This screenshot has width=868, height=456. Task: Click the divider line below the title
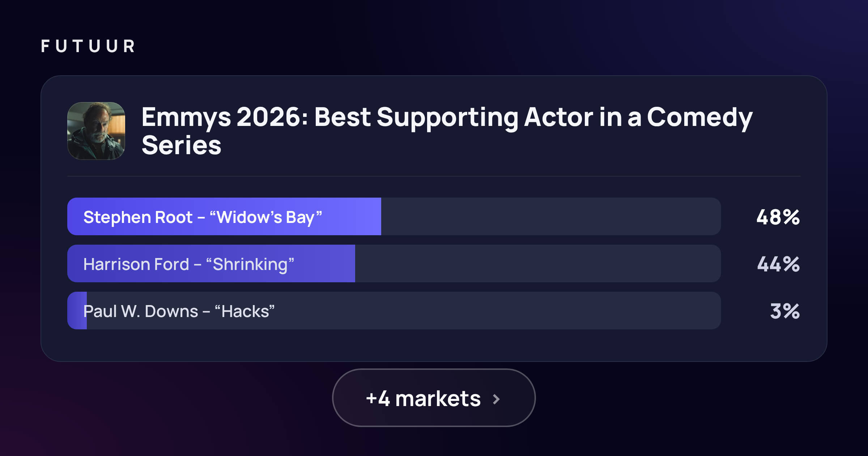[434, 176]
